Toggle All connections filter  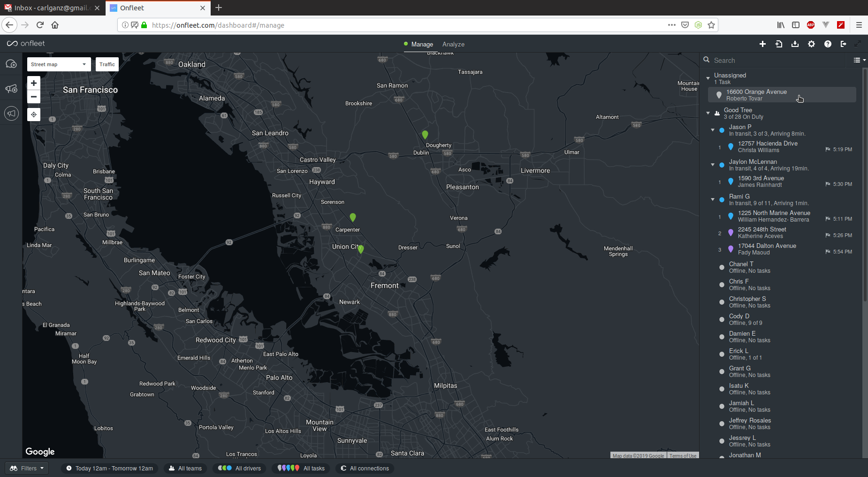point(365,468)
